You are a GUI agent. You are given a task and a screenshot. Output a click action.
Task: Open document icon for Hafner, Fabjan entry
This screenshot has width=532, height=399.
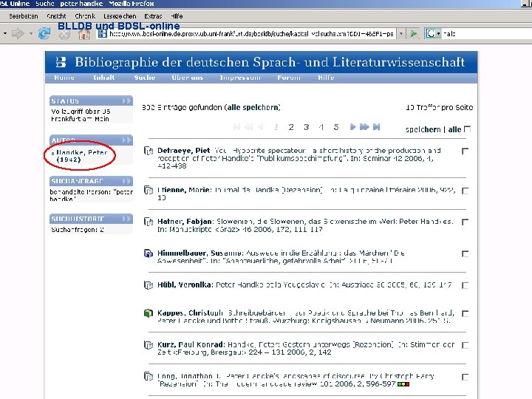click(149, 222)
